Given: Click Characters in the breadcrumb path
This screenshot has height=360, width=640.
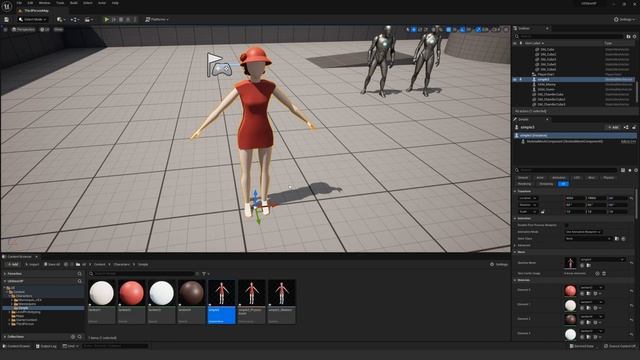Looking at the screenshot, I should [x=121, y=264].
